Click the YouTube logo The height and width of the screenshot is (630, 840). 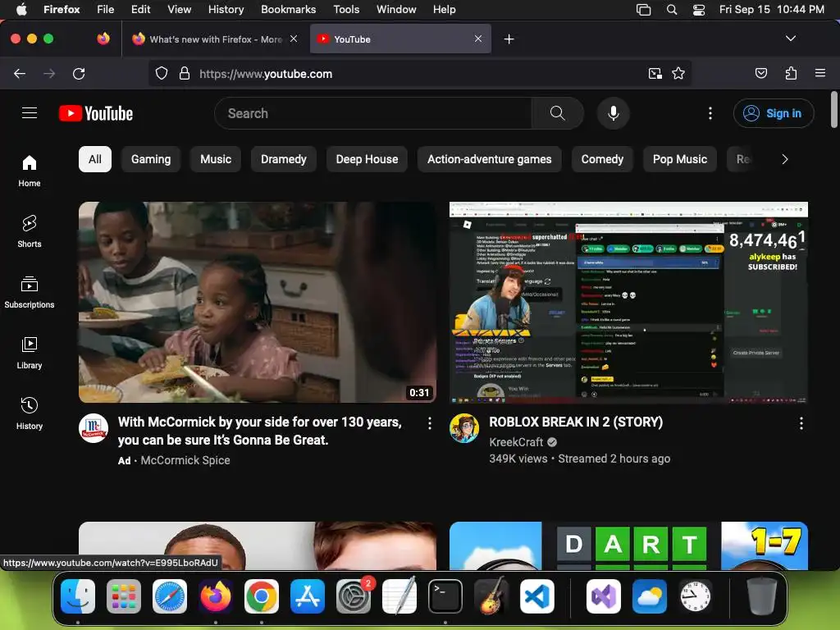[96, 113]
